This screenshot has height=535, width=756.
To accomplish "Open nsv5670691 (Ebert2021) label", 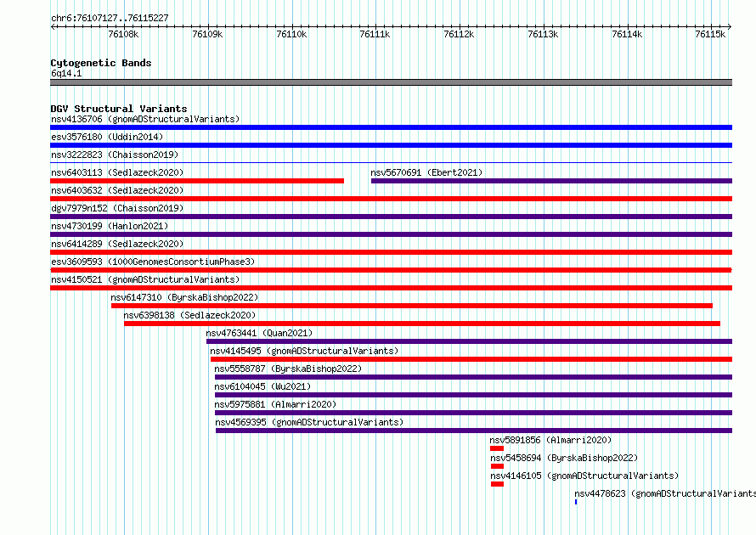I will (426, 172).
